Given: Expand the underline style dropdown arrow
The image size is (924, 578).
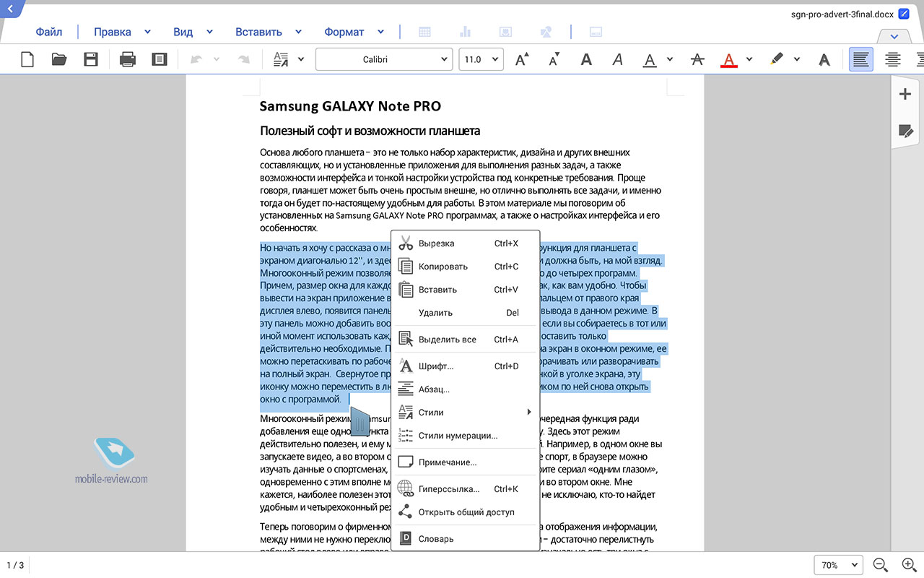Looking at the screenshot, I should pos(669,59).
